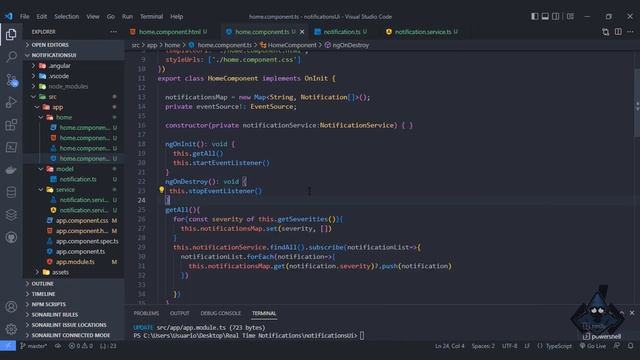
Task: Open Run and Debug view
Action: coord(11,102)
